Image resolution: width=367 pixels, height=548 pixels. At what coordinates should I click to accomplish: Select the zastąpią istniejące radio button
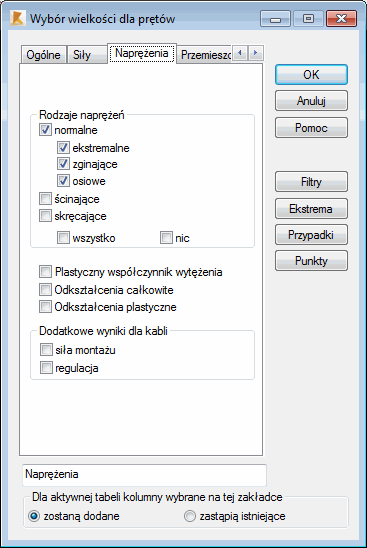pyautogui.click(x=190, y=516)
